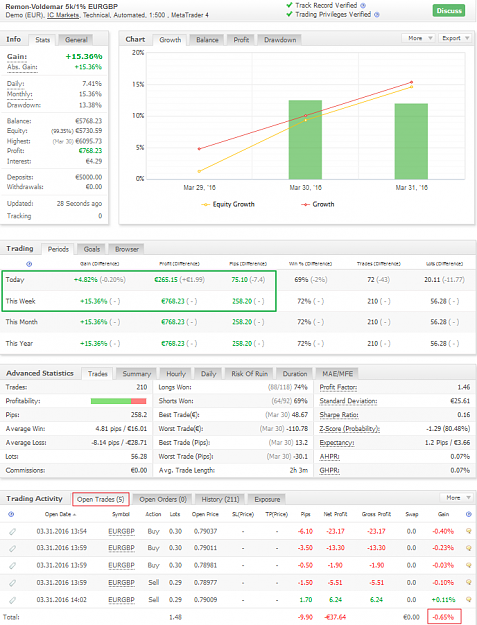Select the Balance chart tab
The image size is (477, 625).
click(207, 40)
